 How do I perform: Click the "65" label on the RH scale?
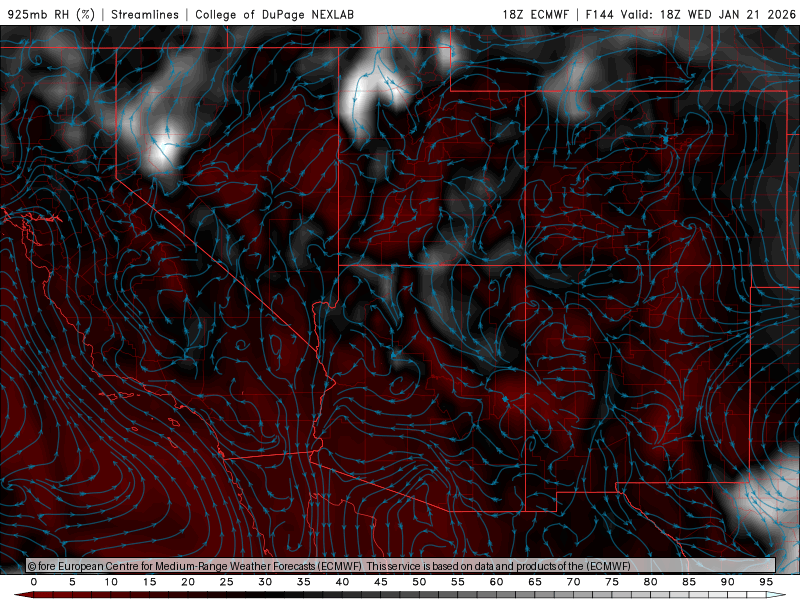point(535,582)
